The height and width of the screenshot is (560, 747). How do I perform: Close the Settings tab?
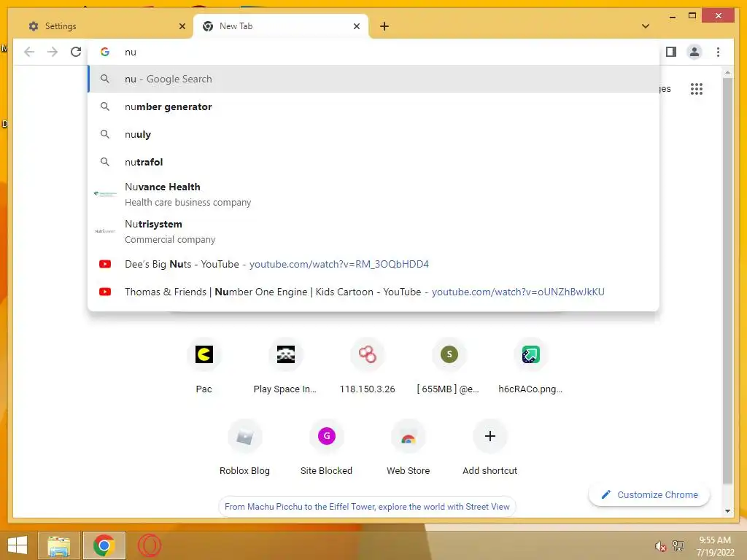pyautogui.click(x=182, y=26)
